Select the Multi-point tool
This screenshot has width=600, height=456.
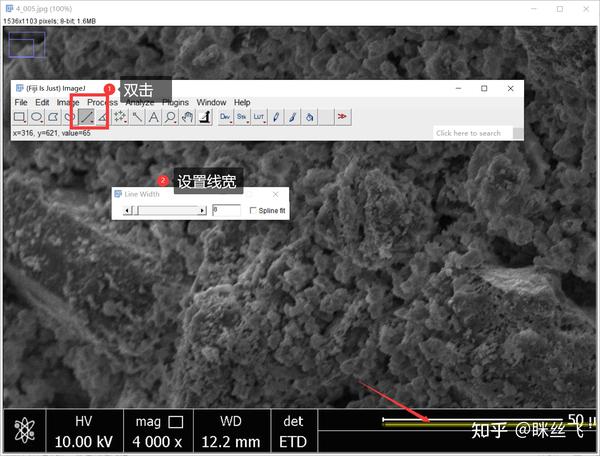[x=120, y=117]
